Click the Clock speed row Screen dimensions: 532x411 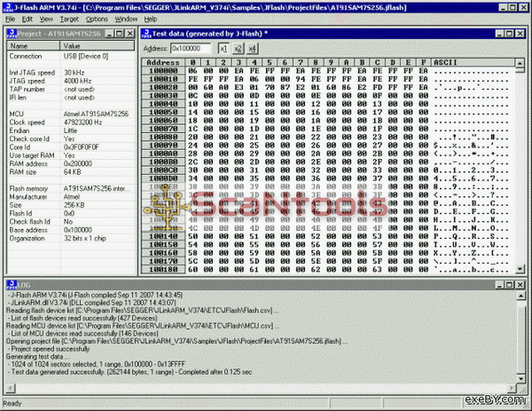tap(71, 123)
